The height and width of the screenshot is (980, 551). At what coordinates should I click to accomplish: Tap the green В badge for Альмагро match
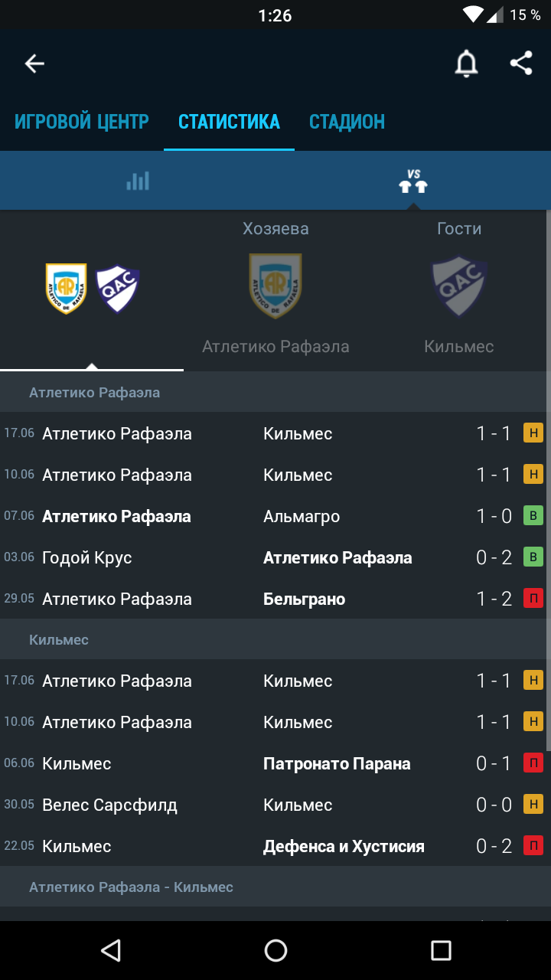pyautogui.click(x=533, y=516)
